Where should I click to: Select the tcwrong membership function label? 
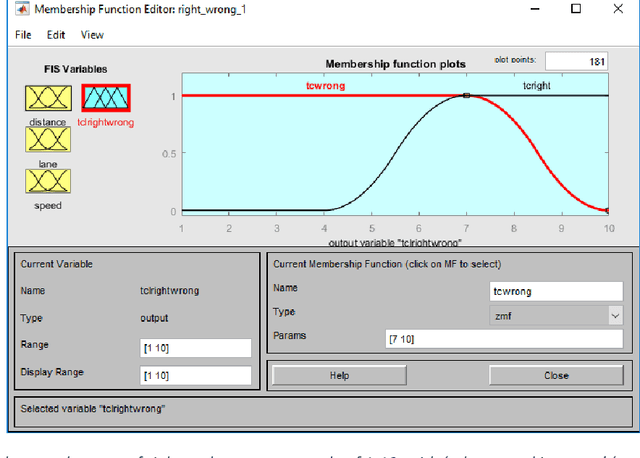click(324, 86)
